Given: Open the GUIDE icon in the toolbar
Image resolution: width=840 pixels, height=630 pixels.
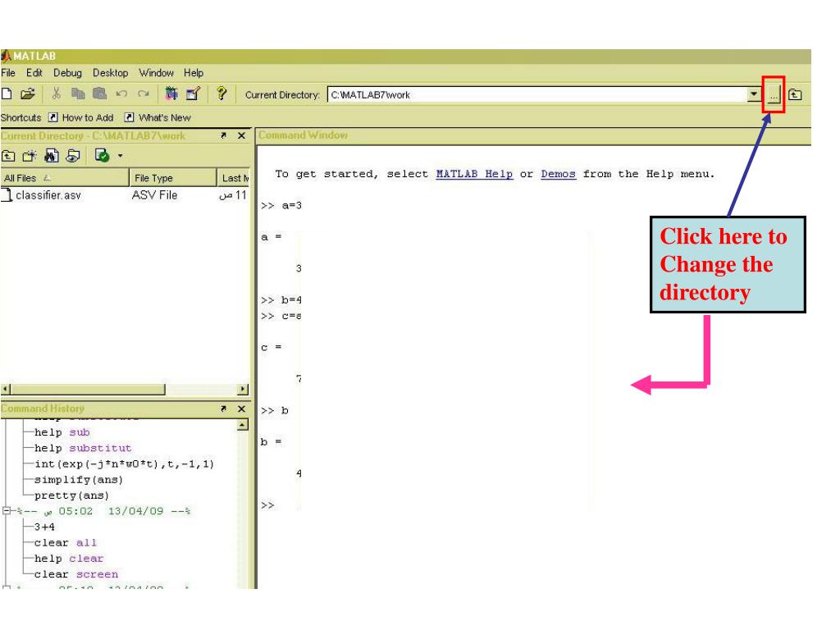Looking at the screenshot, I should (x=193, y=94).
